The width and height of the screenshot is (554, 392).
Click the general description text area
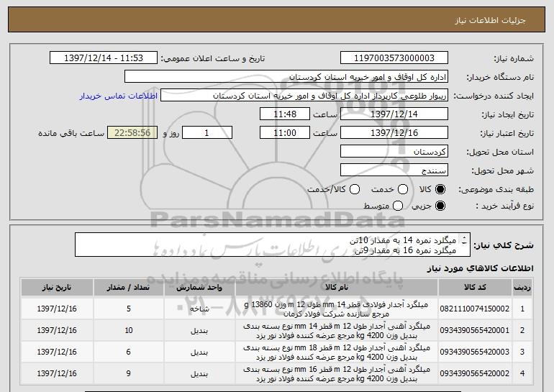[273, 245]
